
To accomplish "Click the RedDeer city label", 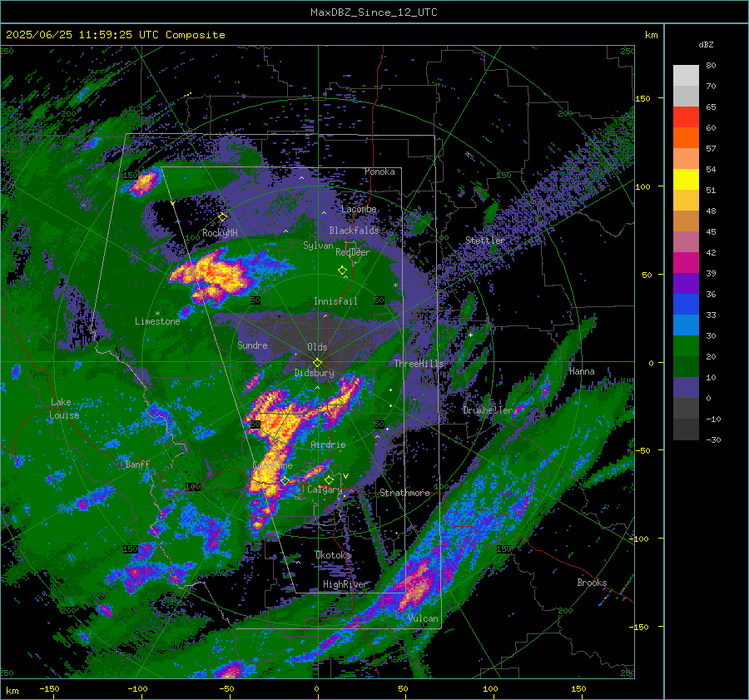I will 353,252.
